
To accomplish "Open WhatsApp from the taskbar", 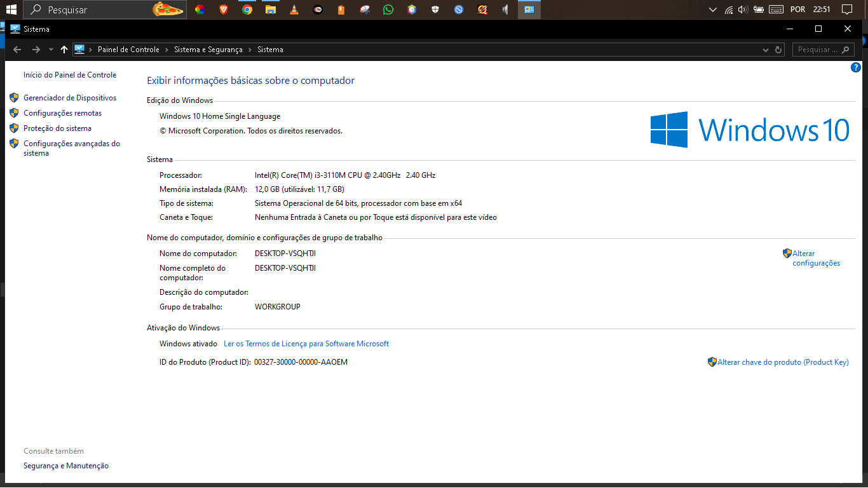I will (388, 10).
